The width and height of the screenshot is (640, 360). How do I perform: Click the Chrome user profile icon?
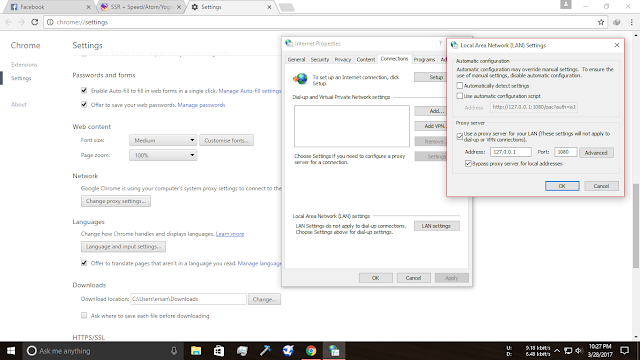566,4
